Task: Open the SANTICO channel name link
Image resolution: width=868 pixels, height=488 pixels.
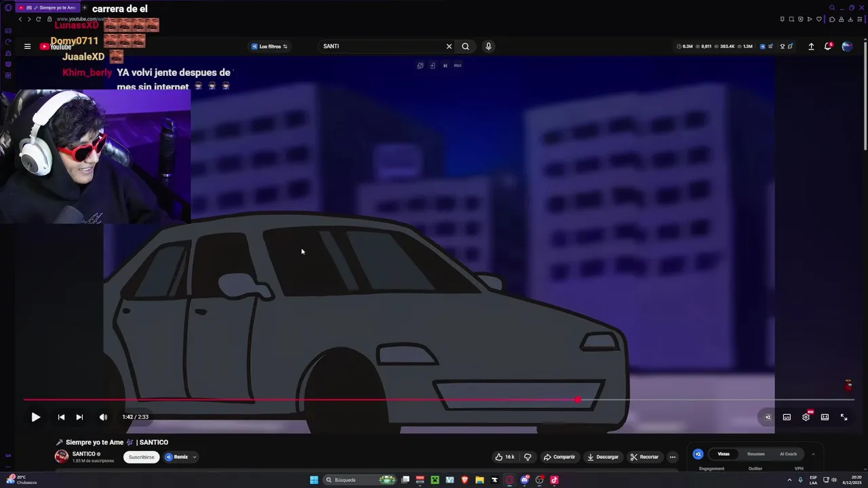Action: [x=84, y=453]
